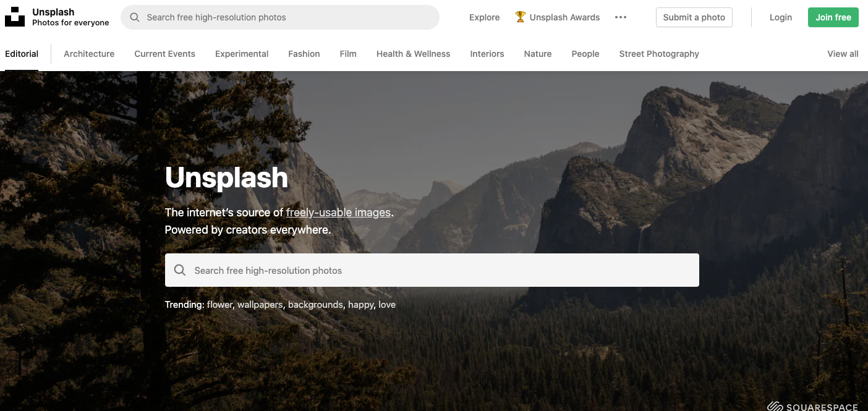Browse the Nature category
This screenshot has height=411, width=868.
pyautogui.click(x=538, y=54)
